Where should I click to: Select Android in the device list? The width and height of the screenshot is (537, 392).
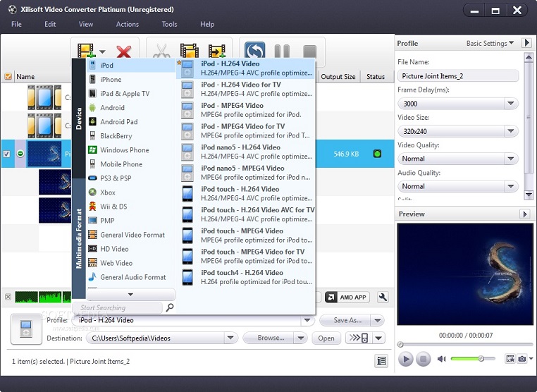coord(112,108)
